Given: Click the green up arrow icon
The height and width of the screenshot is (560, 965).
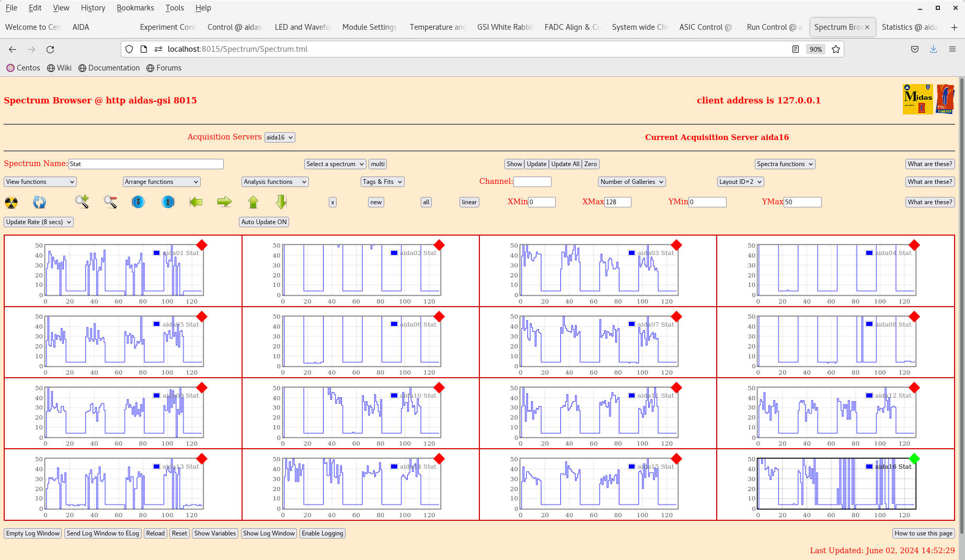Looking at the screenshot, I should (x=253, y=202).
